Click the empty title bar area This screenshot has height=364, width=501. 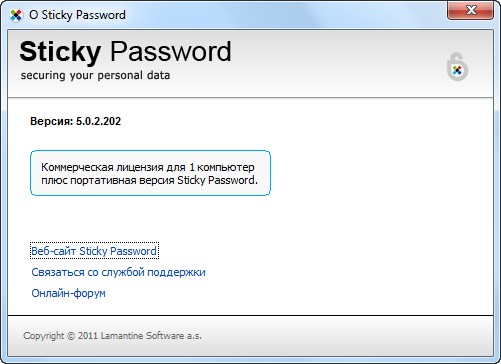283,15
